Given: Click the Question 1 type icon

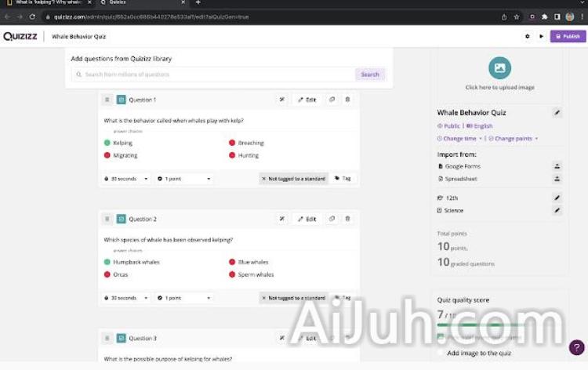Looking at the screenshot, I should pyautogui.click(x=121, y=100).
